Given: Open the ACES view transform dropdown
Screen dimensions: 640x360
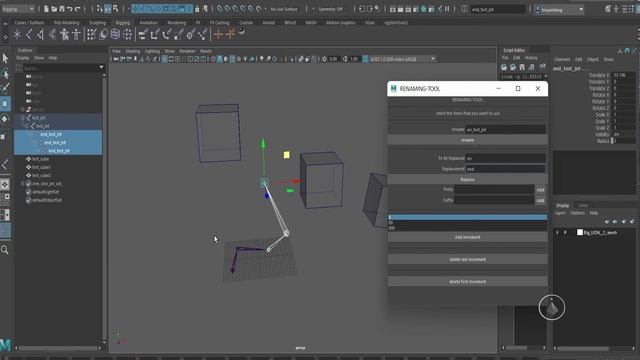Looking at the screenshot, I should 402,59.
